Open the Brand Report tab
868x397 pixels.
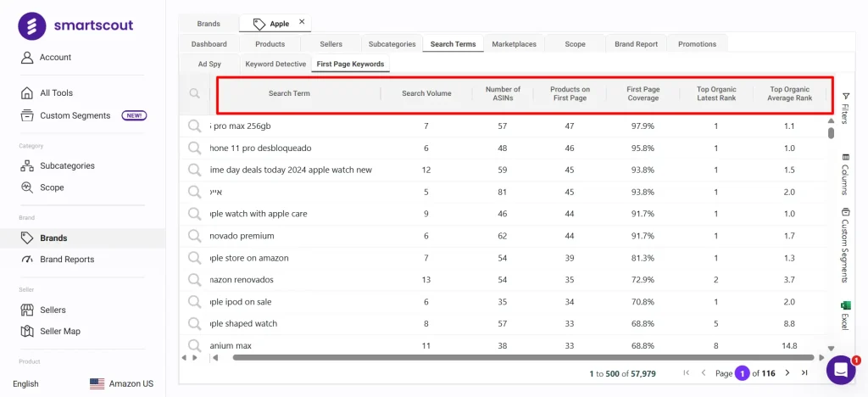(636, 44)
